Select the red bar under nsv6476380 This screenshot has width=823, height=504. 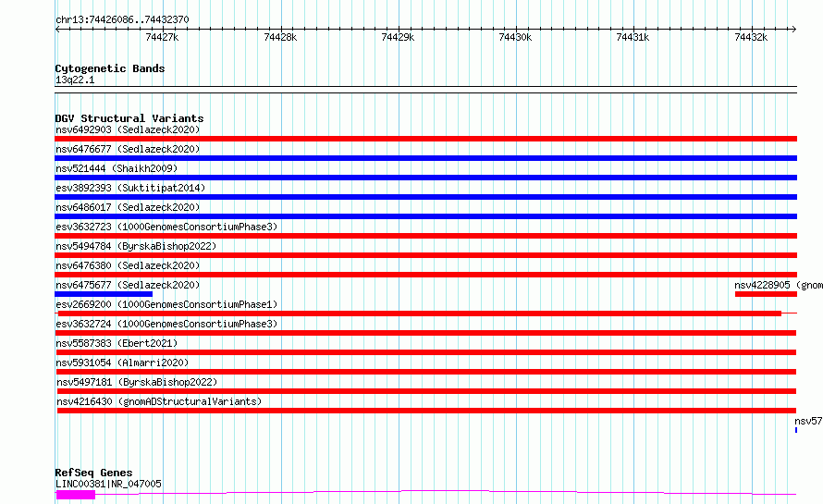[425, 275]
